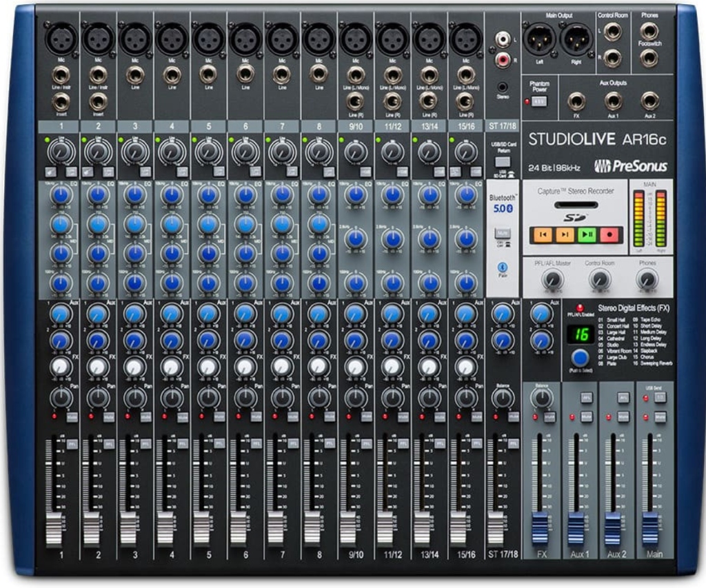Enable AFL on Aux 2 master

point(623,398)
